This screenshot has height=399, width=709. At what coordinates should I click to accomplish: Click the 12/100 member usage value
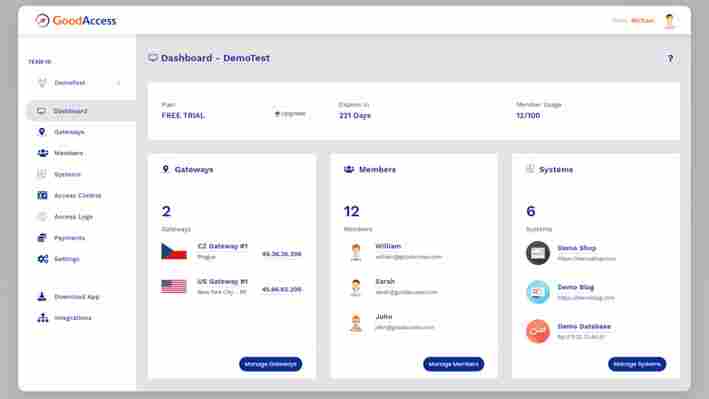[x=528, y=115]
